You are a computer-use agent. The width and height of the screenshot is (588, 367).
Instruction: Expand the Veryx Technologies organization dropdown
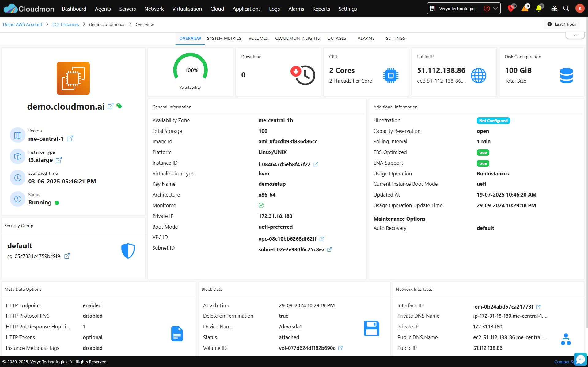point(495,9)
